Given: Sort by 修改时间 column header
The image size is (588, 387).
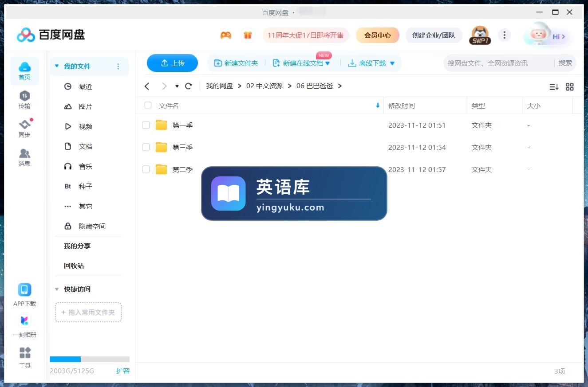Looking at the screenshot, I should click(402, 106).
